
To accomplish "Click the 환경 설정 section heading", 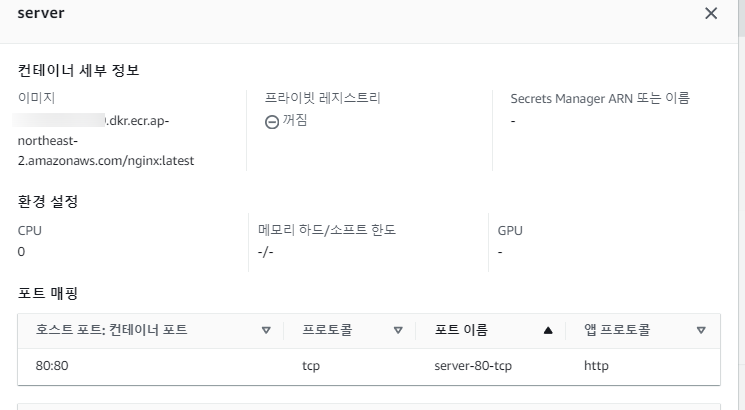I will (48, 201).
